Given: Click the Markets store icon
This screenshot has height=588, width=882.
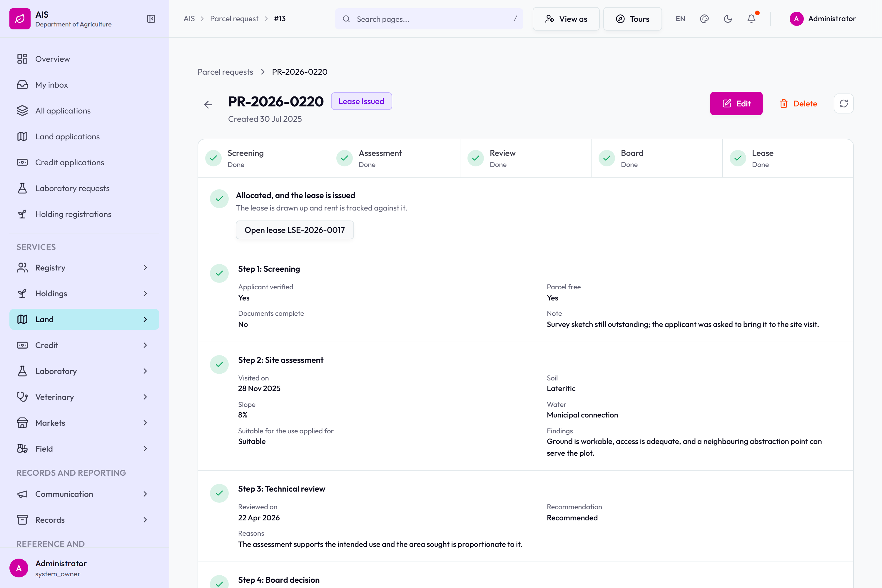Looking at the screenshot, I should click(x=22, y=423).
